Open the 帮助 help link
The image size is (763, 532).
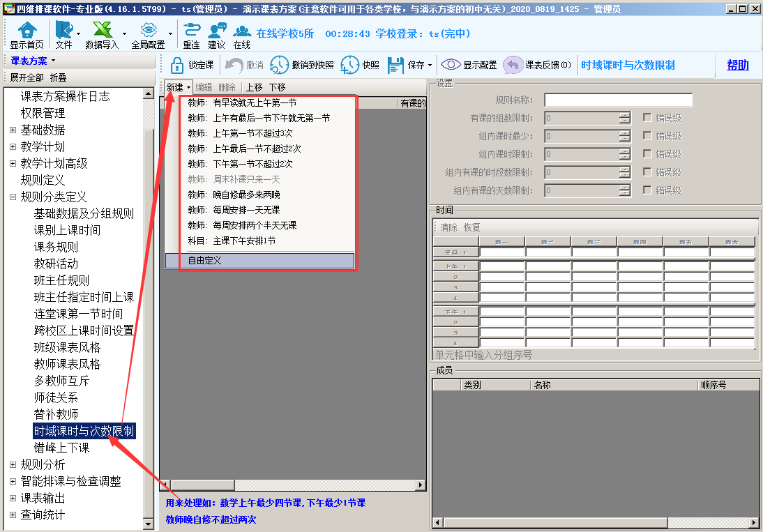[737, 65]
